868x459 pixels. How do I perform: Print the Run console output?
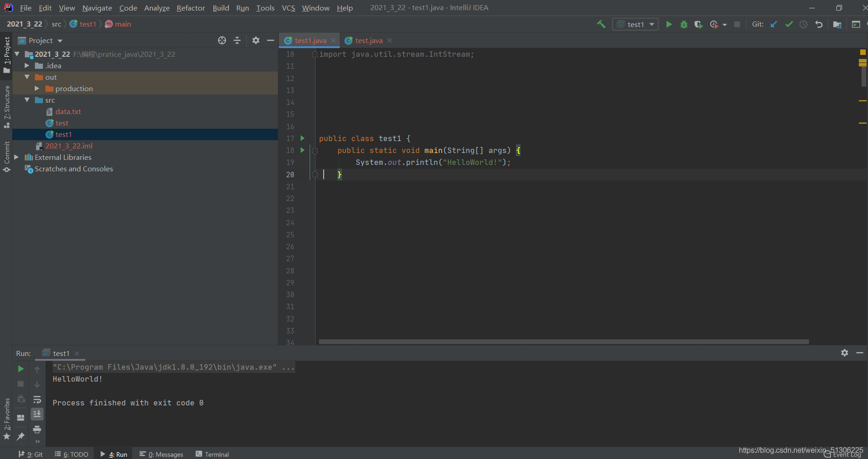pyautogui.click(x=37, y=429)
